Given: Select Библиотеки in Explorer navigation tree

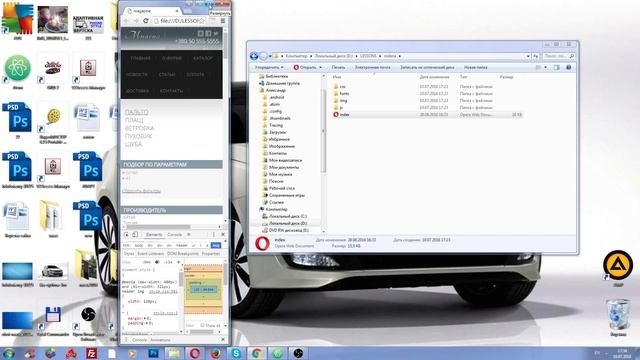Looking at the screenshot, I should tap(276, 76).
